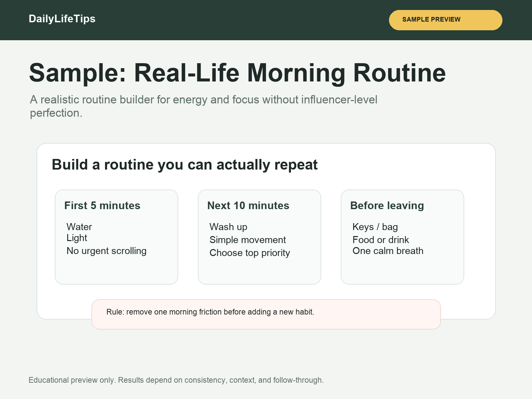Open the 'Before leaving' card heading
The height and width of the screenshot is (399, 532).
pyautogui.click(x=387, y=205)
